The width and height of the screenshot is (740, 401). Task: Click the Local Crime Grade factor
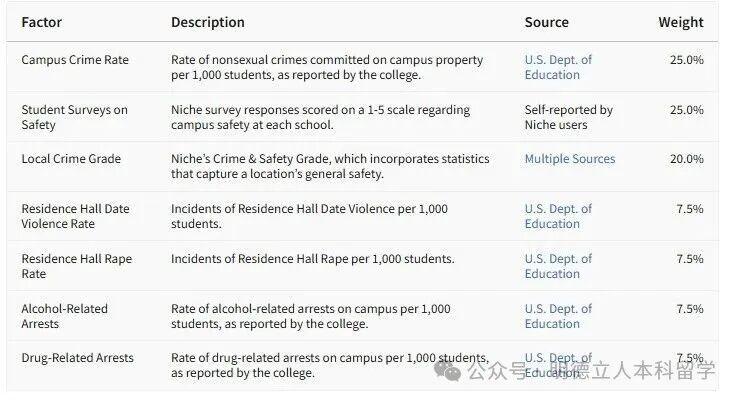click(x=71, y=159)
